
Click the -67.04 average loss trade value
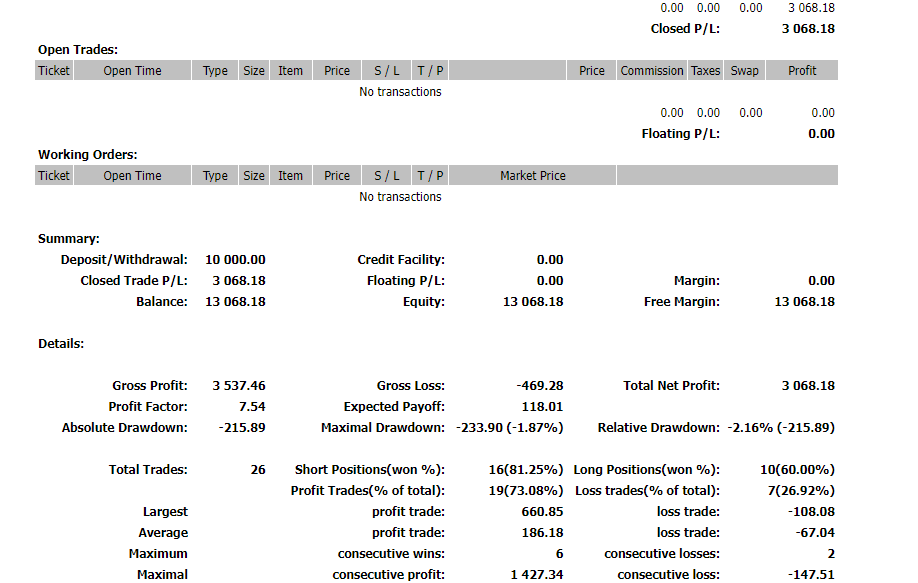(x=815, y=533)
